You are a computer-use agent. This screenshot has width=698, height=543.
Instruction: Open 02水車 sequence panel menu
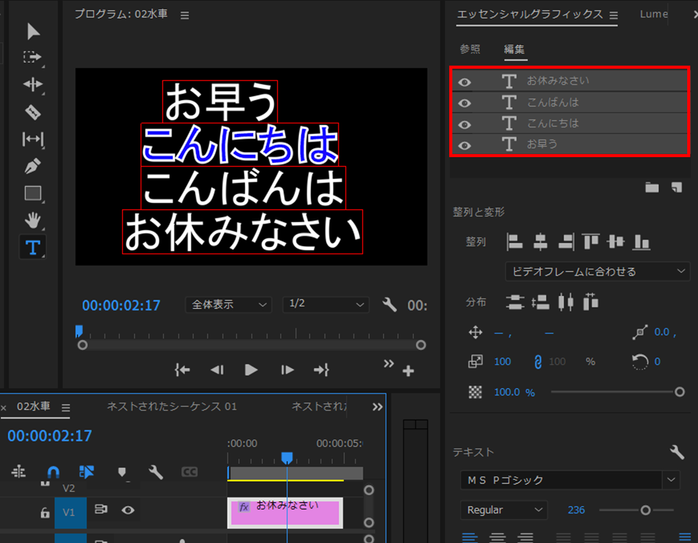coord(66,408)
